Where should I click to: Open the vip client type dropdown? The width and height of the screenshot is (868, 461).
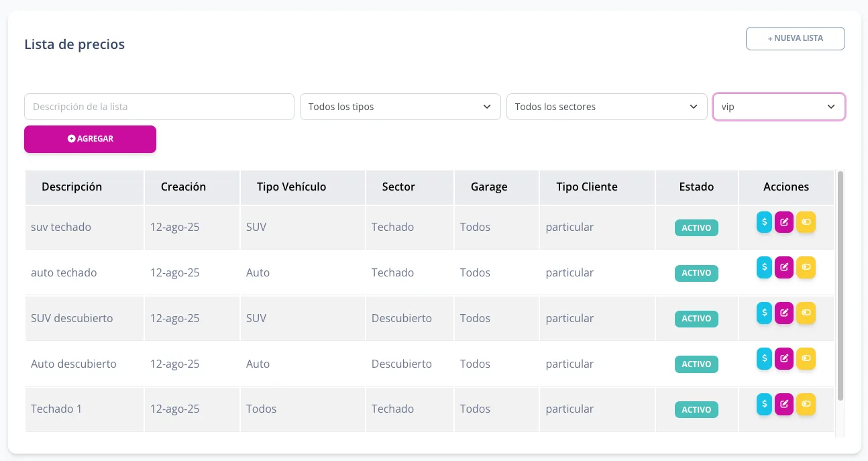778,107
